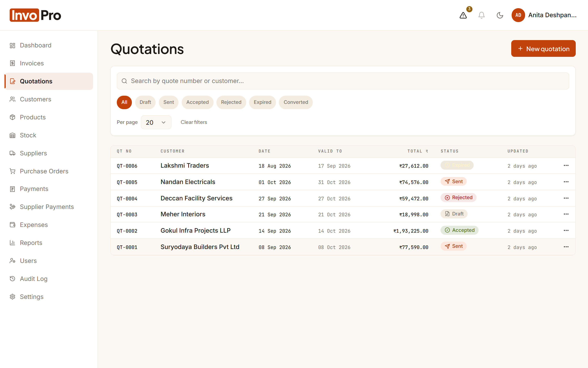Click the AD user avatar

tap(518, 15)
